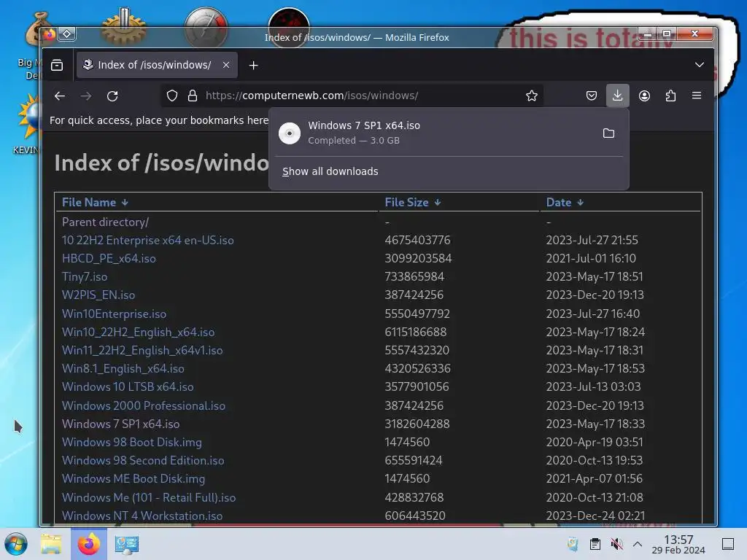Open the system monitor taskbar icon

(127, 544)
